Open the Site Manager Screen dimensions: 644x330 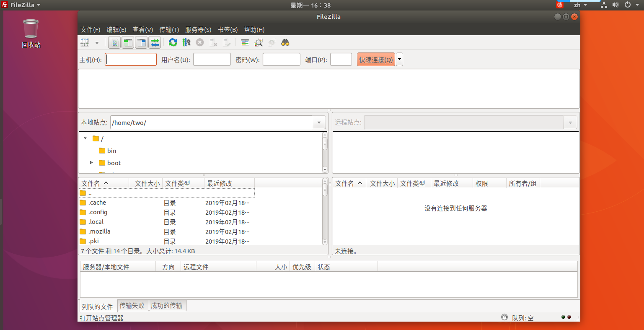click(84, 42)
